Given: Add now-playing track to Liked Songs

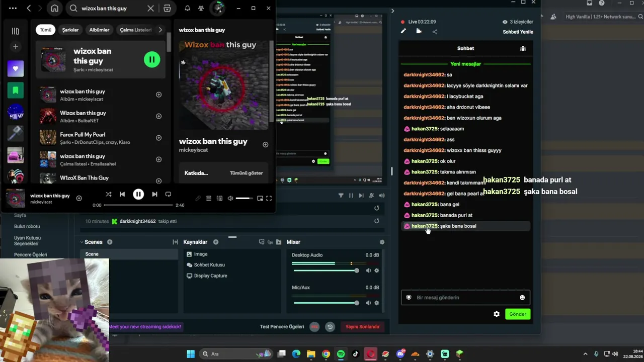Looking at the screenshot, I should coord(79,198).
